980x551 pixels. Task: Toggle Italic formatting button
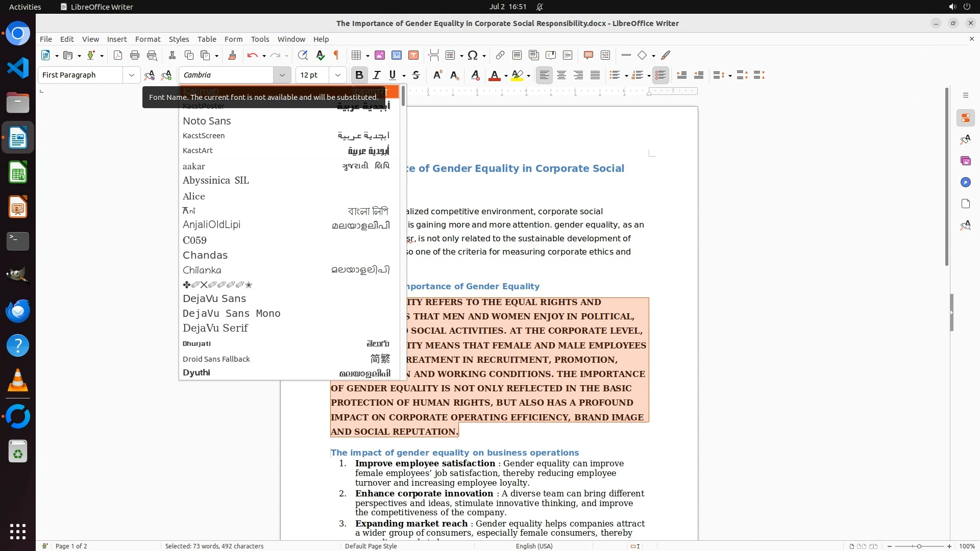(377, 75)
